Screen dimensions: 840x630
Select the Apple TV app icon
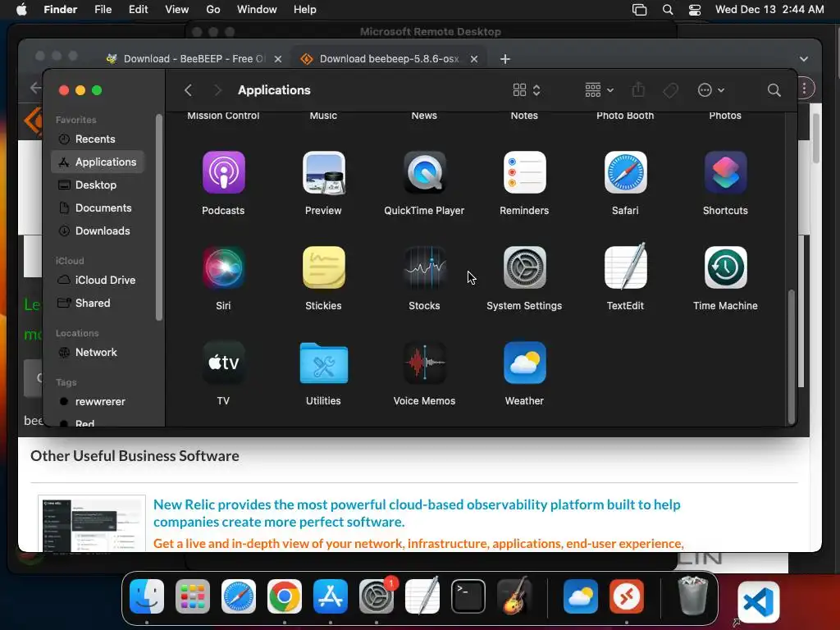(223, 363)
